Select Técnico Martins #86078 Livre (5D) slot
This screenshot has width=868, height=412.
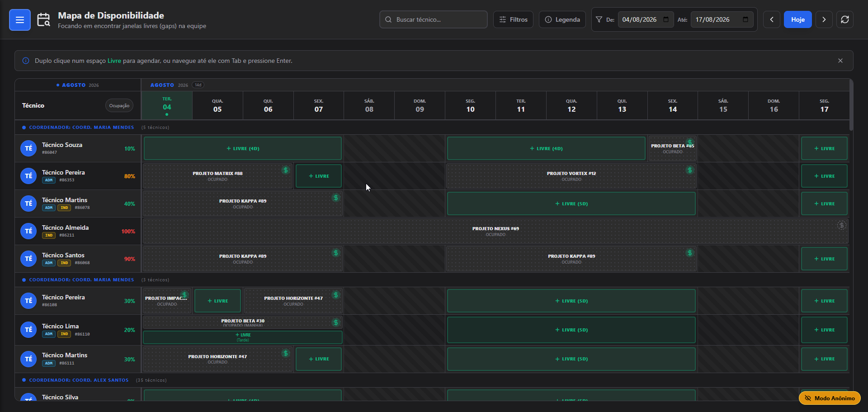tap(571, 204)
